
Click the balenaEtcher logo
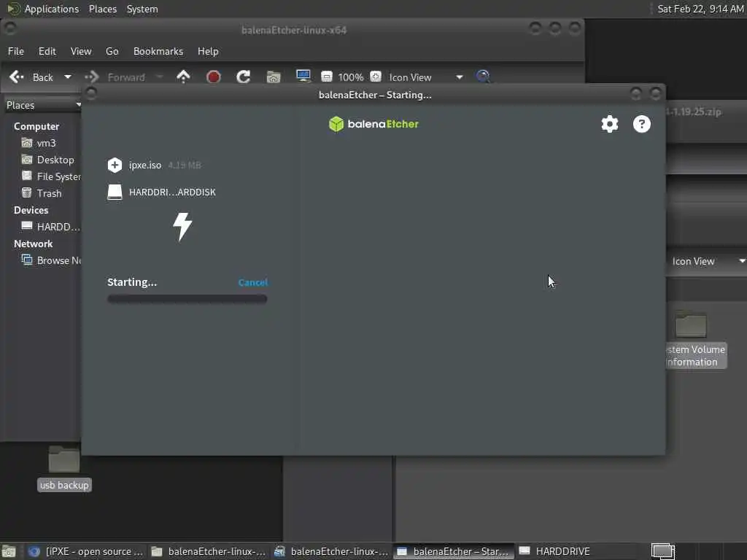373,124
